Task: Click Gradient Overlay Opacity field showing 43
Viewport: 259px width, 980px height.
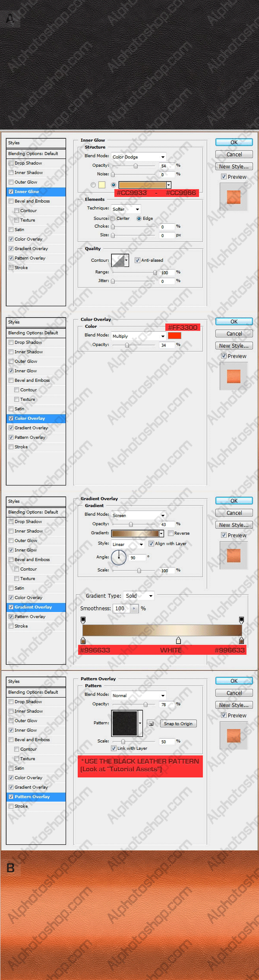Action: coord(167,524)
